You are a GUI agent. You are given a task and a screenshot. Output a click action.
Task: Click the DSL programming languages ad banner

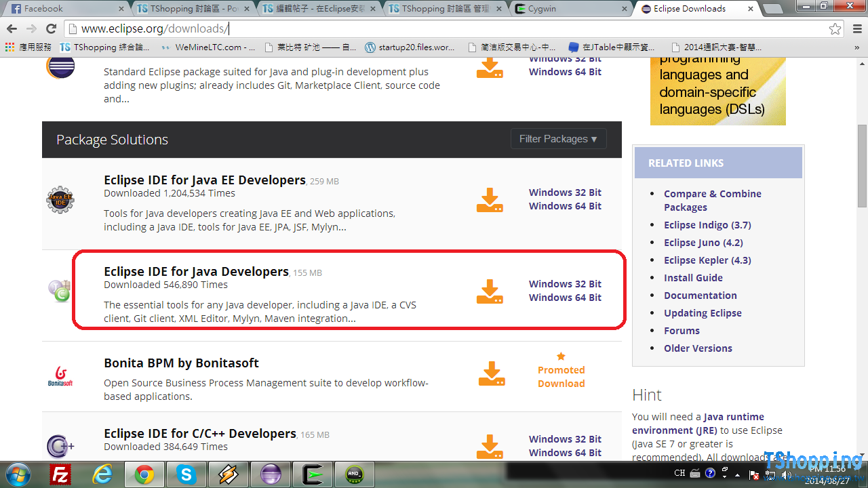coord(717,91)
